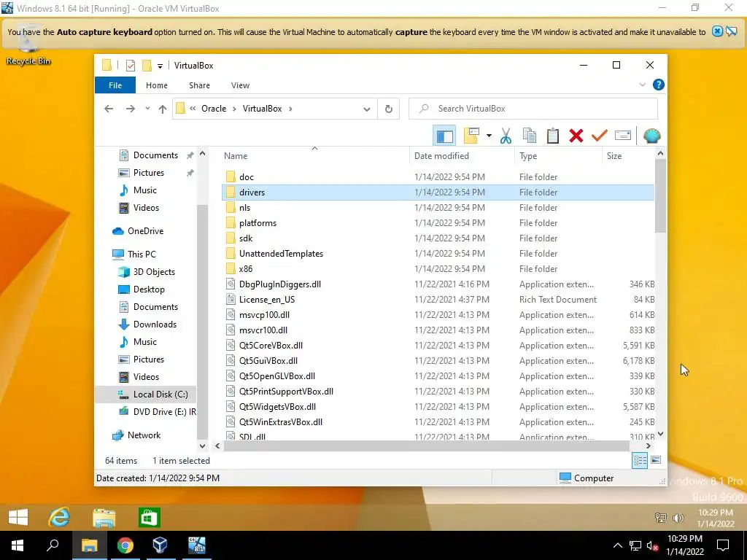Screen dimensions: 747x560
Task: Click the Classic Shell seashell icon
Action: coord(651,136)
